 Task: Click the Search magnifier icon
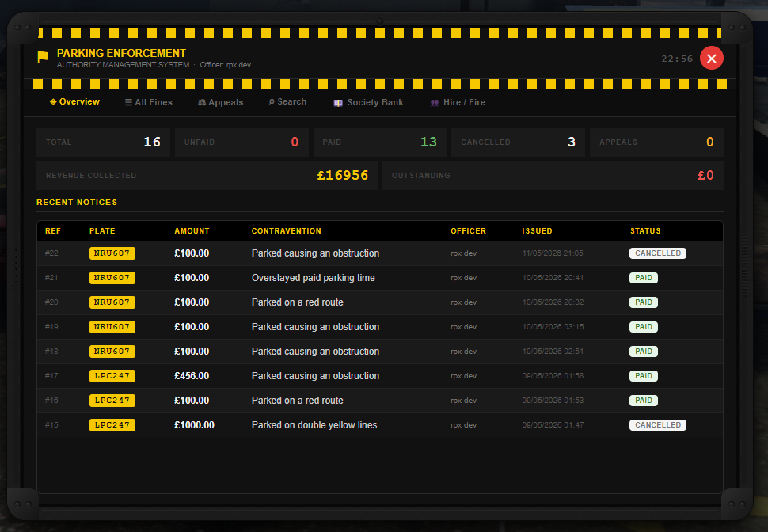pyautogui.click(x=272, y=101)
